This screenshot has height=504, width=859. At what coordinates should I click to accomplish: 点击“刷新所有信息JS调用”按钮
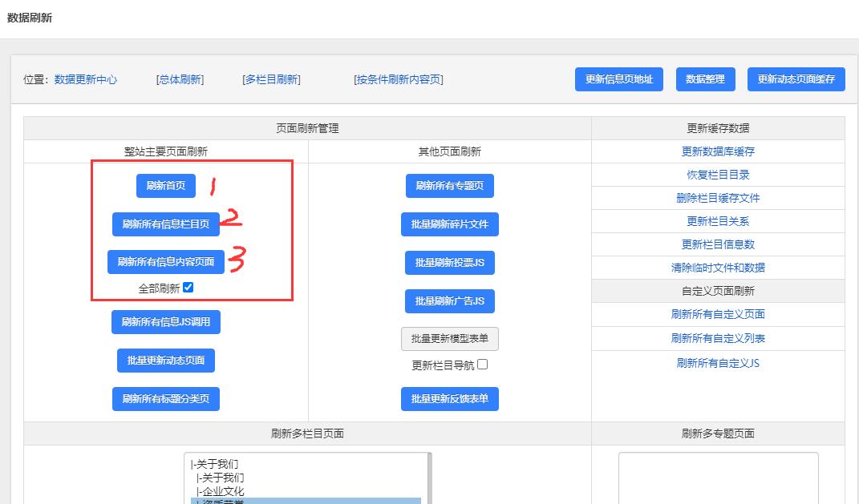[166, 322]
